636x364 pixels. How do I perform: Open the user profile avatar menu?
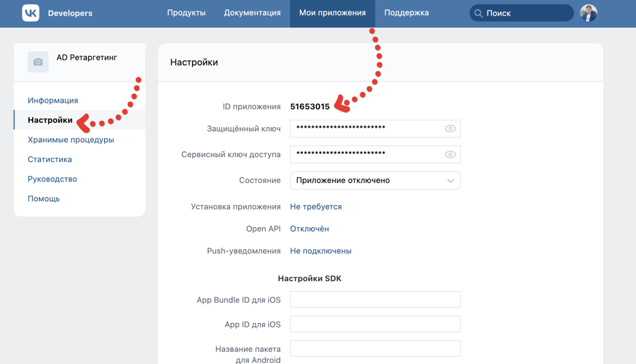click(x=588, y=13)
